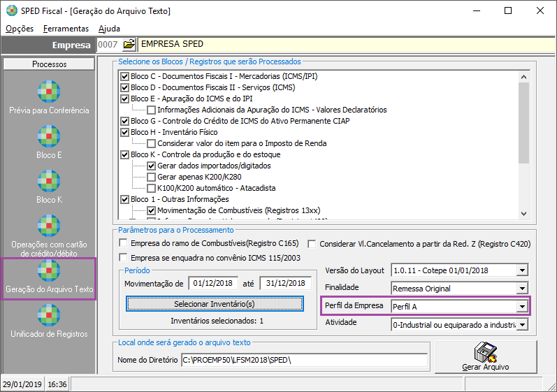Screen dimensions: 557x392
Task: Click the Empresa folder lookup icon
Action: [129, 45]
